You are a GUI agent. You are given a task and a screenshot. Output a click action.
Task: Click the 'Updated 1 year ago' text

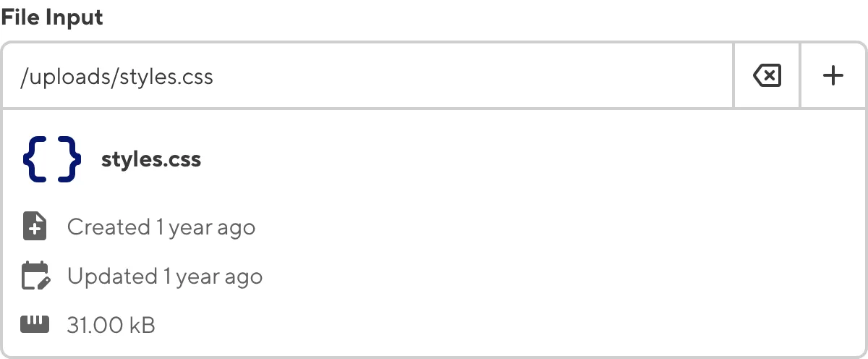click(x=165, y=276)
